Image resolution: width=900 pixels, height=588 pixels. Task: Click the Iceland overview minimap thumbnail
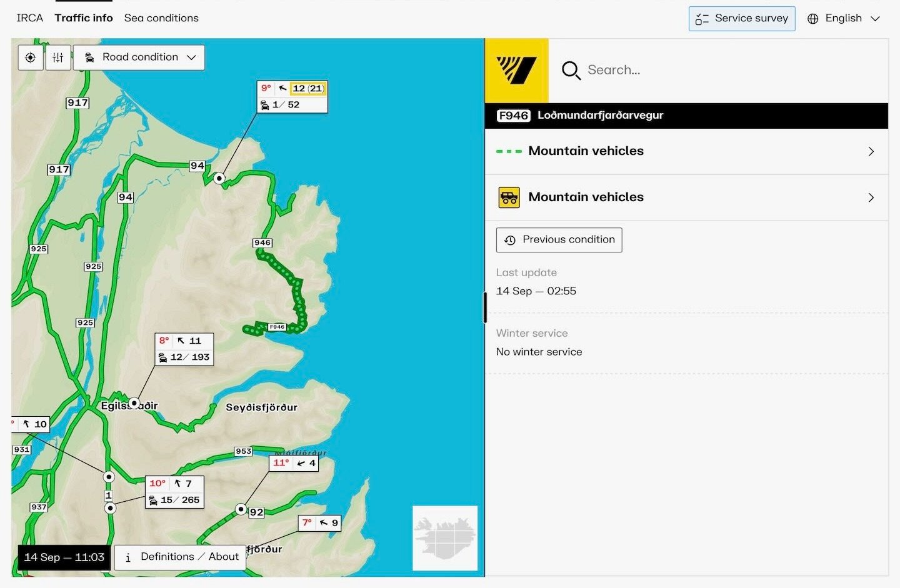444,538
